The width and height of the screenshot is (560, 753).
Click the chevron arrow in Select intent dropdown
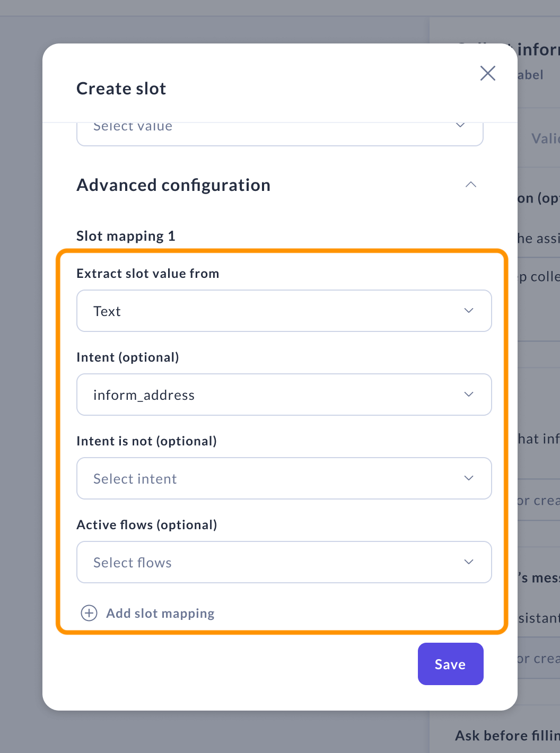click(x=469, y=478)
